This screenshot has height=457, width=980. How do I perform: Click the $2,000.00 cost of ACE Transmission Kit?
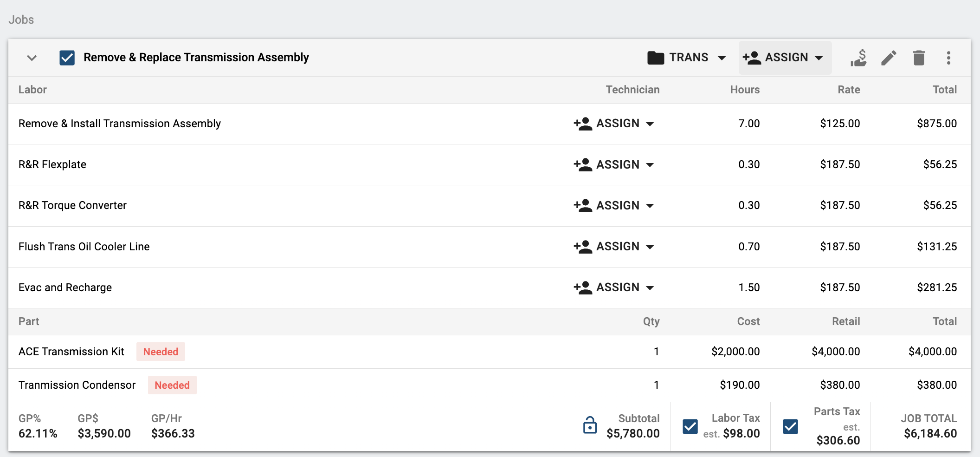coord(735,352)
